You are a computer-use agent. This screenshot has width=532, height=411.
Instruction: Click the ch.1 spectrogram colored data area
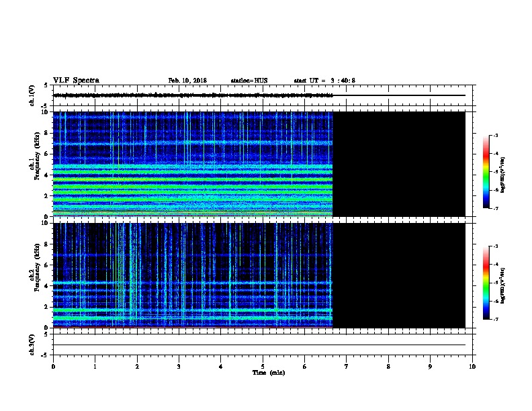click(x=193, y=164)
